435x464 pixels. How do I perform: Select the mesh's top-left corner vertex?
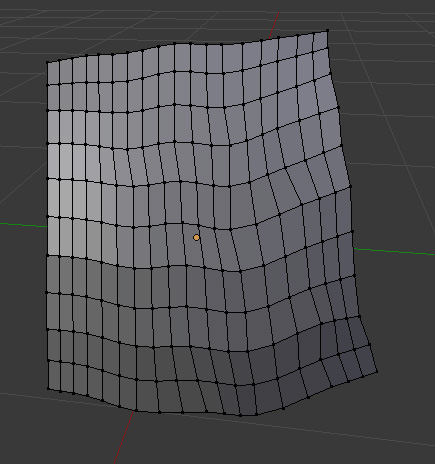pos(47,62)
